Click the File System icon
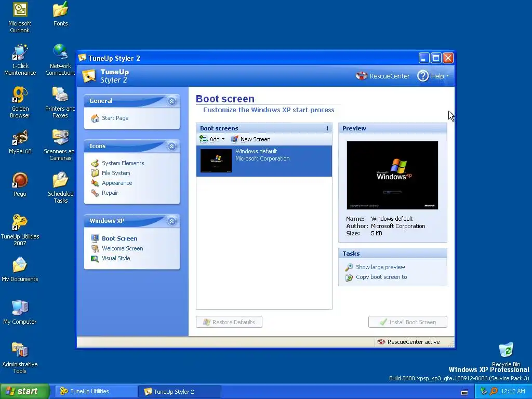 click(95, 173)
